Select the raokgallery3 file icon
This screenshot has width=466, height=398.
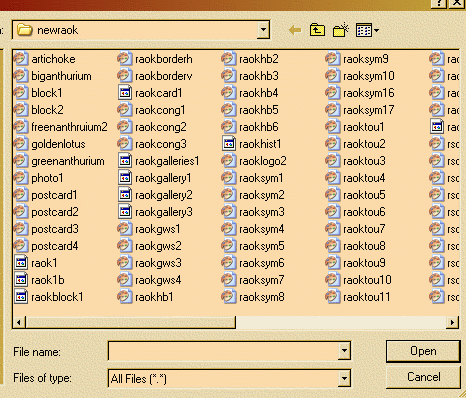point(125,212)
